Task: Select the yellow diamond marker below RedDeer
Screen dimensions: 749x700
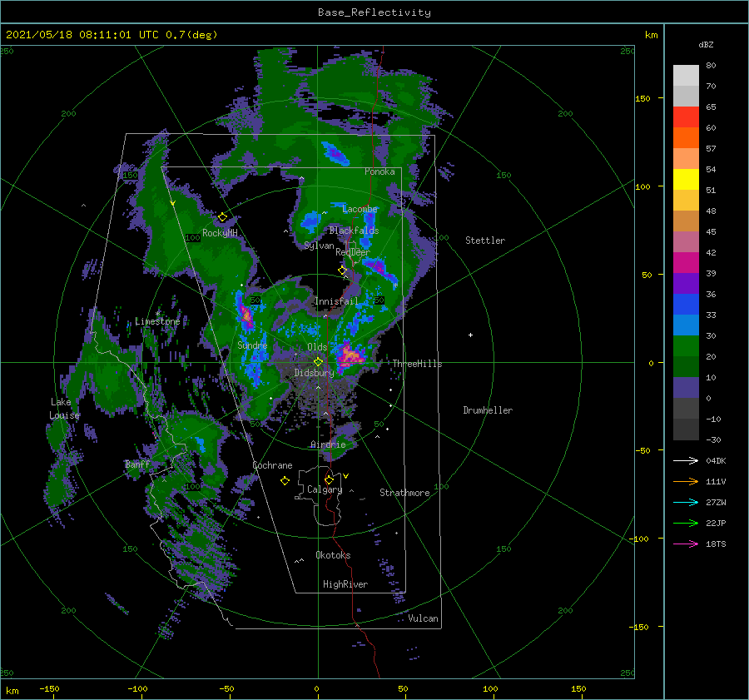Action: coord(342,271)
